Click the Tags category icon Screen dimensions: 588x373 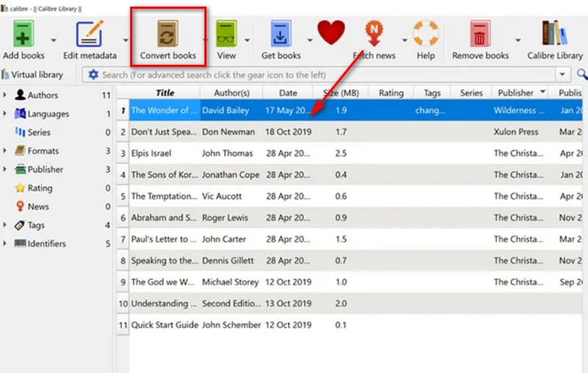pos(20,225)
